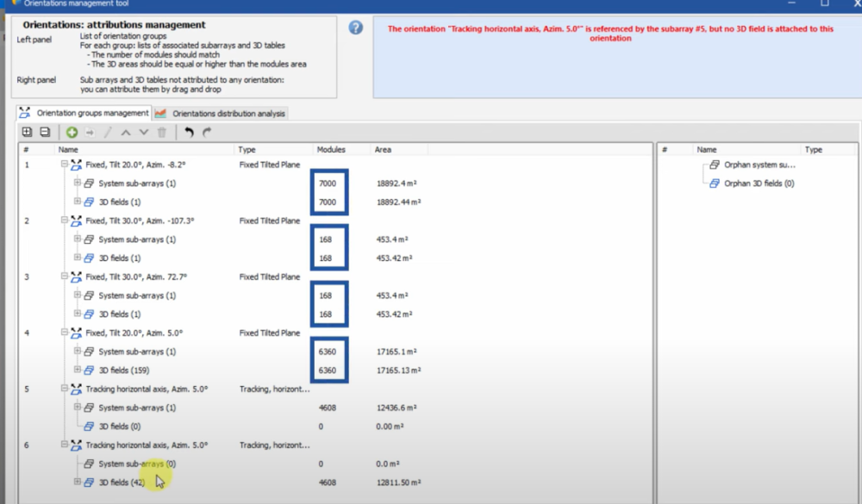The height and width of the screenshot is (504, 862).
Task: Expand System sub-arrays under group 5
Action: click(x=78, y=408)
